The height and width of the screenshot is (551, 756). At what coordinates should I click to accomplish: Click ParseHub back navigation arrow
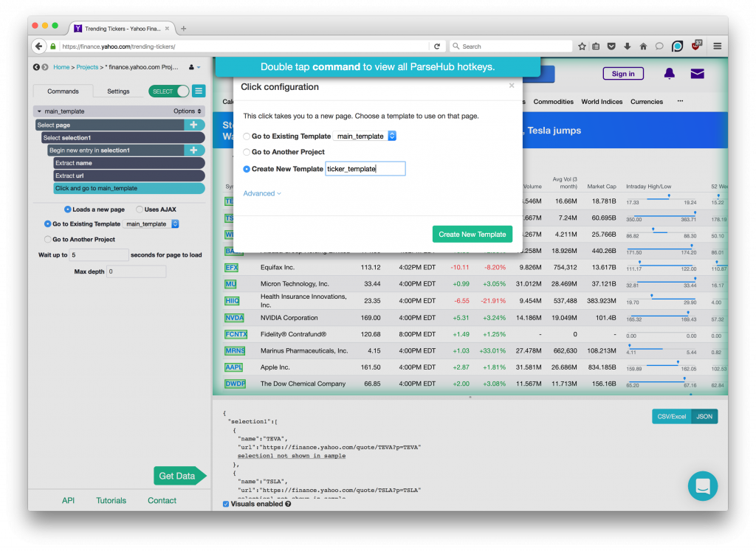coord(36,67)
